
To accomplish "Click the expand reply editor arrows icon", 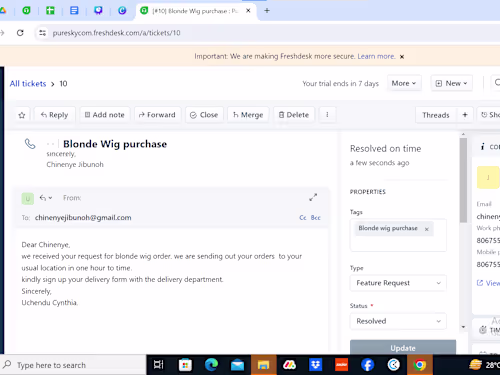I will pos(313,197).
